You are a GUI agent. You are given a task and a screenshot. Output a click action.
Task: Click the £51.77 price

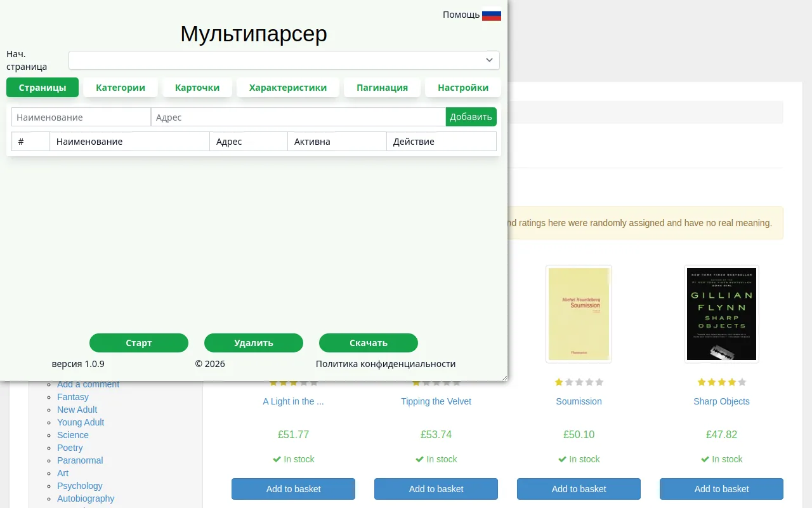[x=293, y=435]
